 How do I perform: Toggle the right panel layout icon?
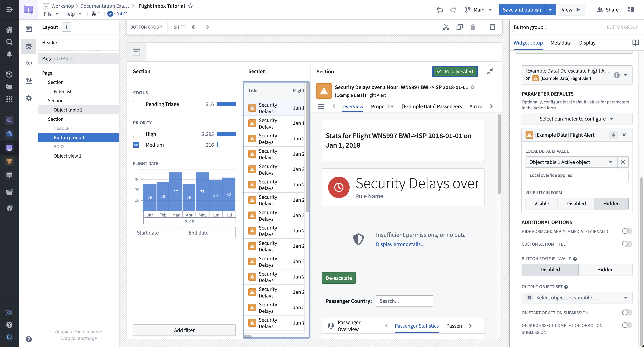(630, 10)
